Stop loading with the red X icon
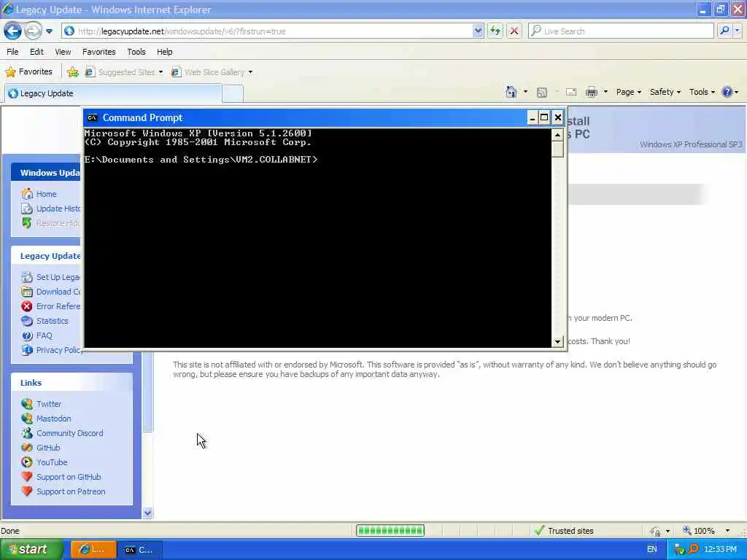This screenshot has width=747, height=560. 514,31
